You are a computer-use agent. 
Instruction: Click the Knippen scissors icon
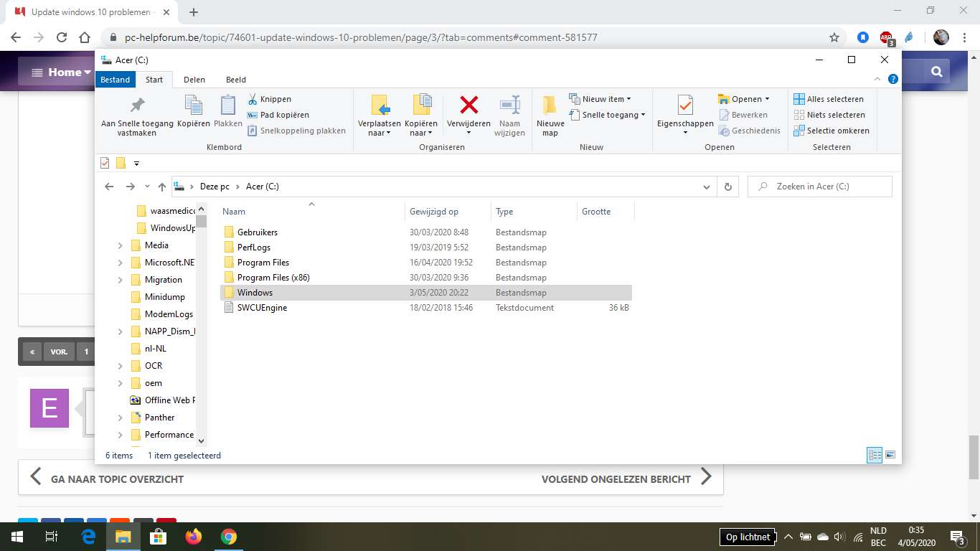[253, 99]
